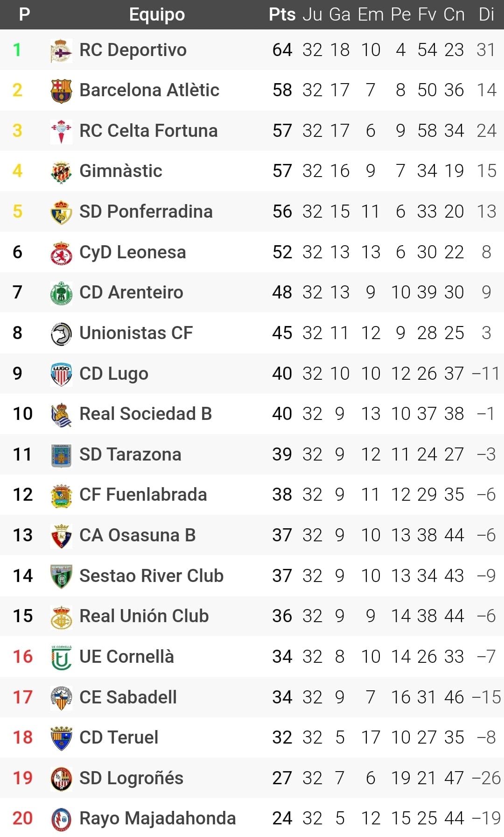Open the CD Arenteiro team link

pyautogui.click(x=131, y=292)
